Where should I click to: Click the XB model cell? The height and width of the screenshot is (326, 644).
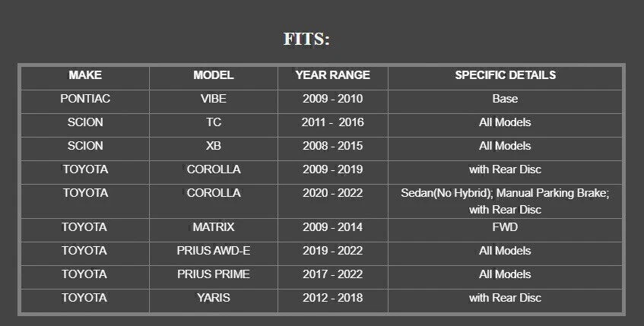pyautogui.click(x=214, y=146)
